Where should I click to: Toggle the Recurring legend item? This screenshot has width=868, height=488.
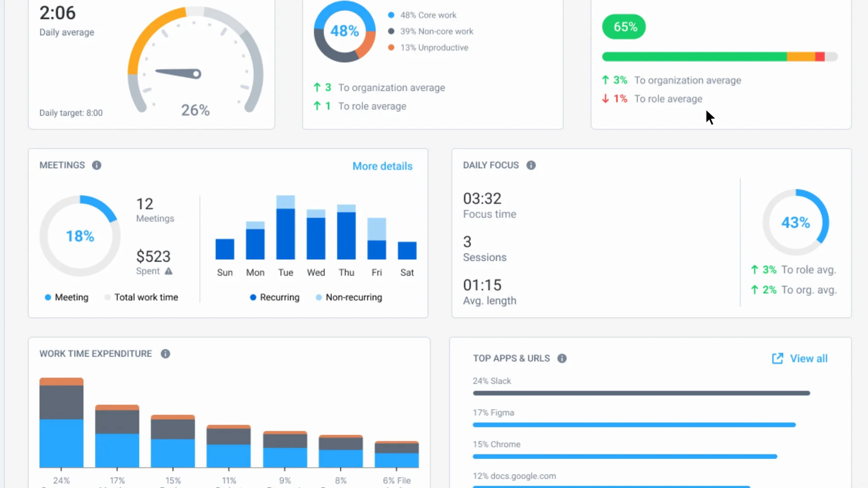click(275, 297)
